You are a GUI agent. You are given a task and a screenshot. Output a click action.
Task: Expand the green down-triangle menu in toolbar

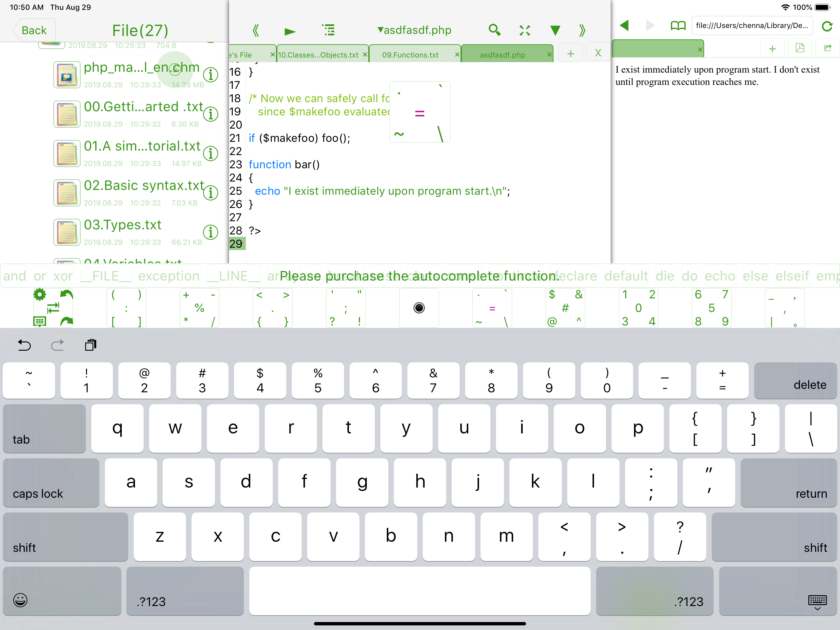(x=555, y=30)
